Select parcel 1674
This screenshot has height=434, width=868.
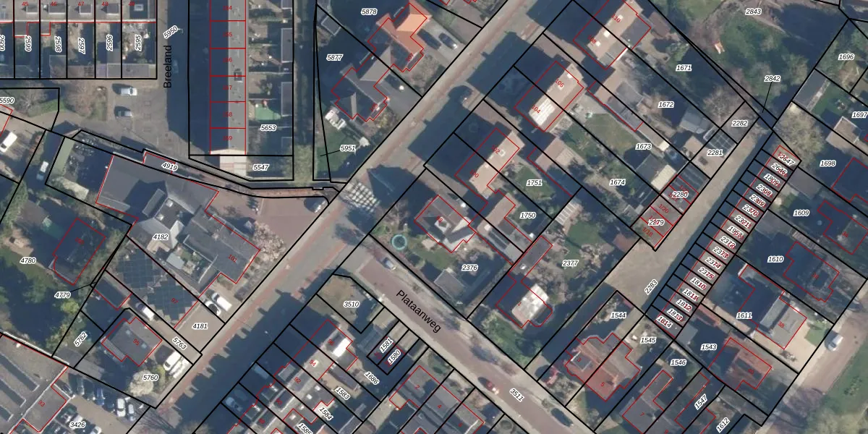[617, 183]
